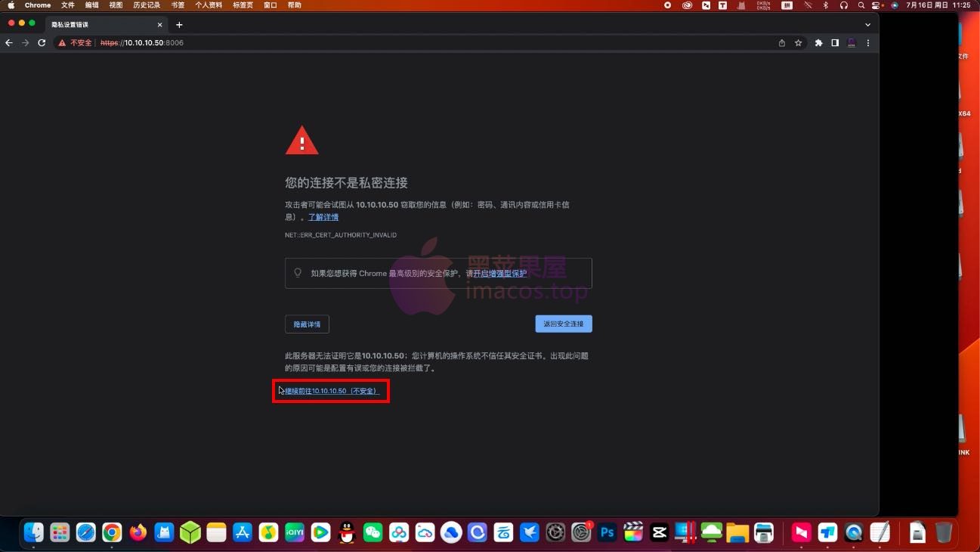980x552 pixels.
Task: Open a new tab with plus button
Action: 179,25
